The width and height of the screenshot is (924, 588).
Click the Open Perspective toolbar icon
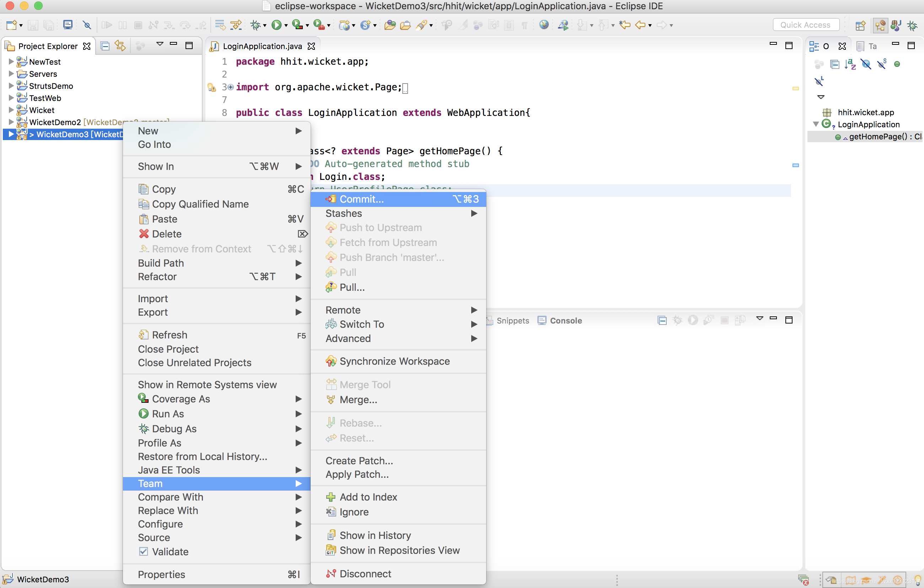pyautogui.click(x=860, y=25)
